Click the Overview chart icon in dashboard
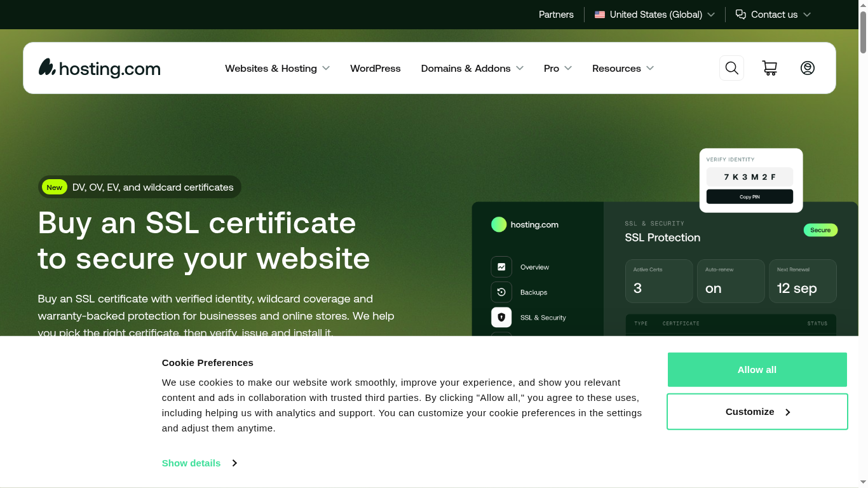 [501, 267]
